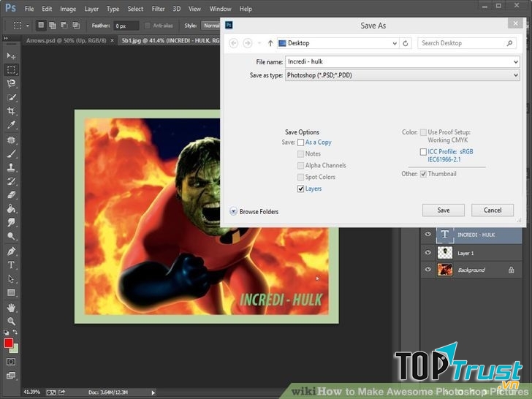Select the Crop tool
532x399 pixels.
pyautogui.click(x=11, y=111)
